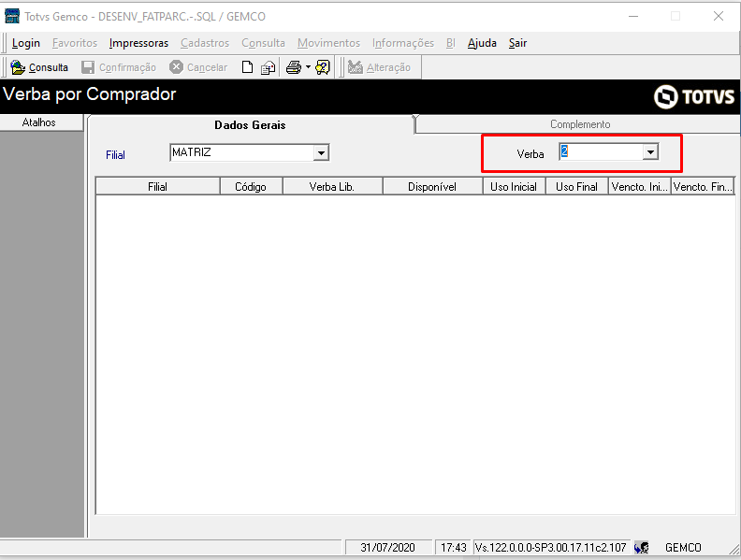Viewport: 741px width, 560px height.
Task: Click the Verba Lib. column header
Action: click(332, 186)
